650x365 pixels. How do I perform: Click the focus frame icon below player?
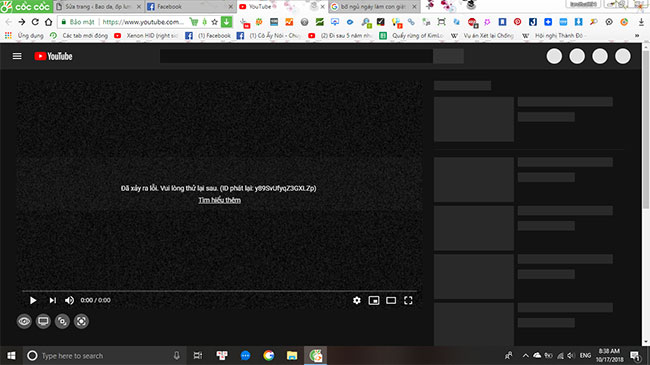point(81,321)
